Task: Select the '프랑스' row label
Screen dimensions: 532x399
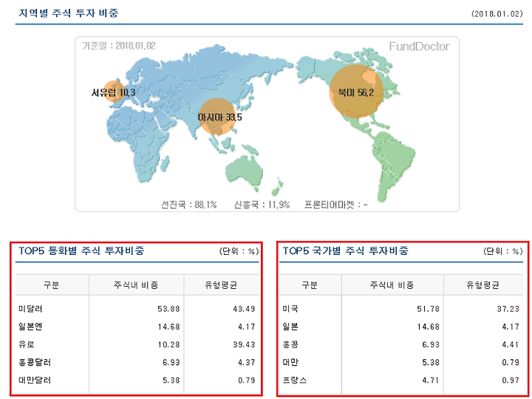Action: click(295, 380)
